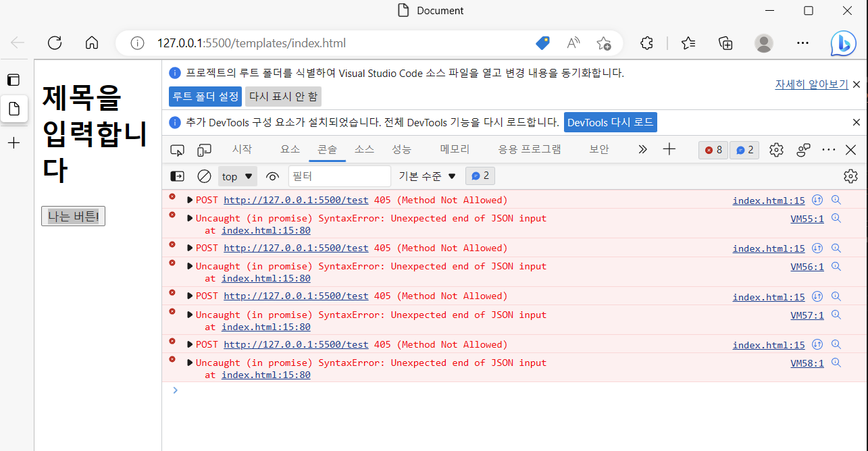Click the 나는 버튼! page button
Screen dimensions: 868x451
pyautogui.click(x=73, y=216)
